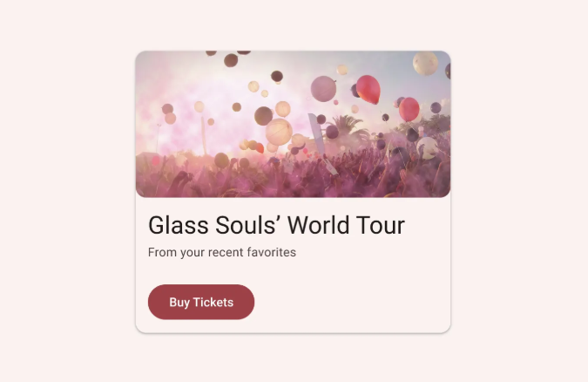Click the Buy Tickets button
The width and height of the screenshot is (588, 382).
point(201,302)
